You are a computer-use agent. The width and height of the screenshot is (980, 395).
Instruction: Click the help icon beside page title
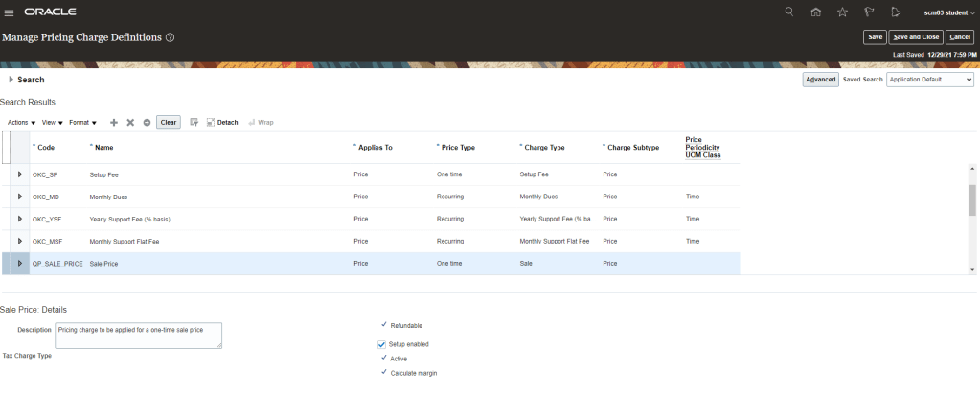point(170,37)
